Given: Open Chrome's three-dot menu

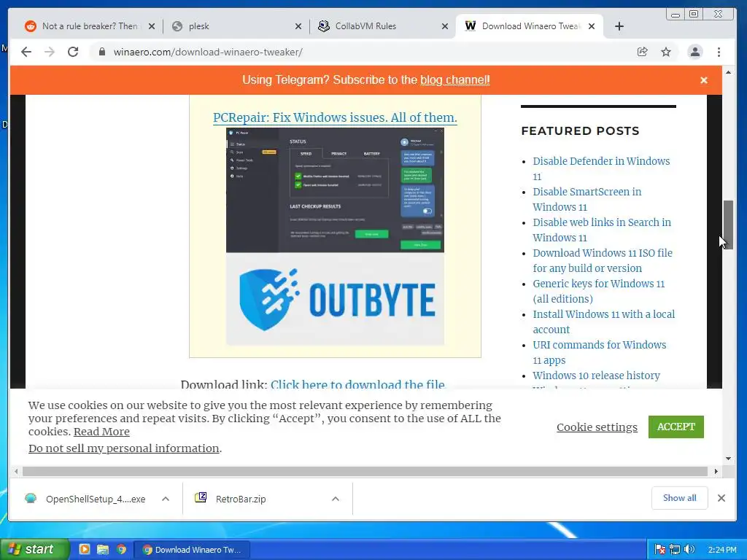Looking at the screenshot, I should (719, 52).
